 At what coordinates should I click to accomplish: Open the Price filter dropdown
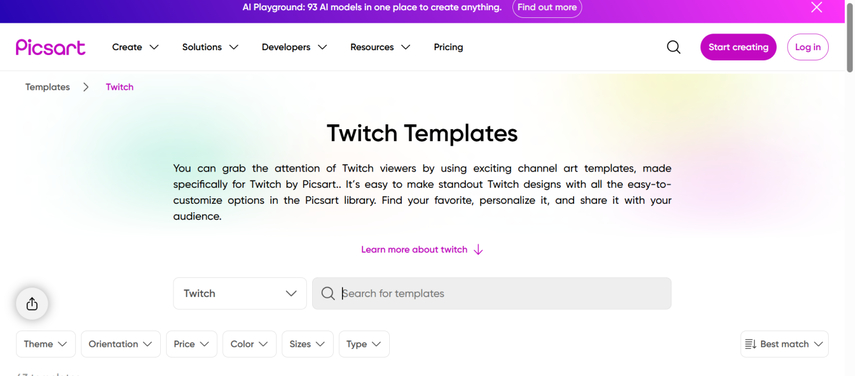(191, 344)
